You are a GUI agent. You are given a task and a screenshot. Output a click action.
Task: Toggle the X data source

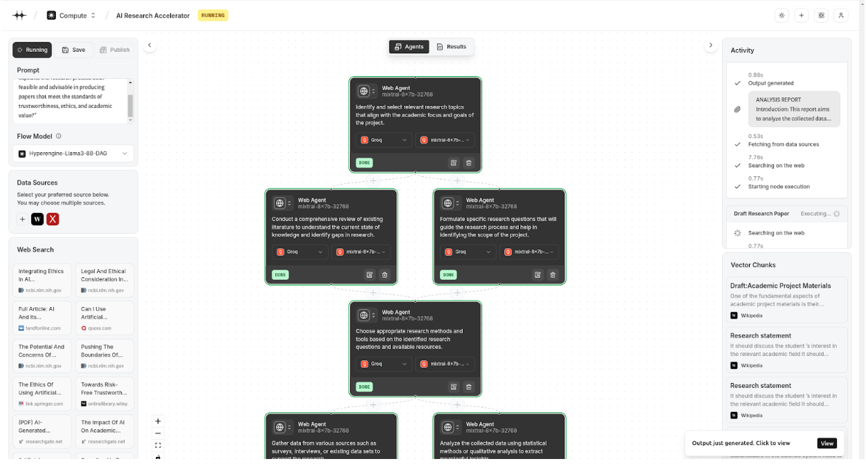coord(53,219)
